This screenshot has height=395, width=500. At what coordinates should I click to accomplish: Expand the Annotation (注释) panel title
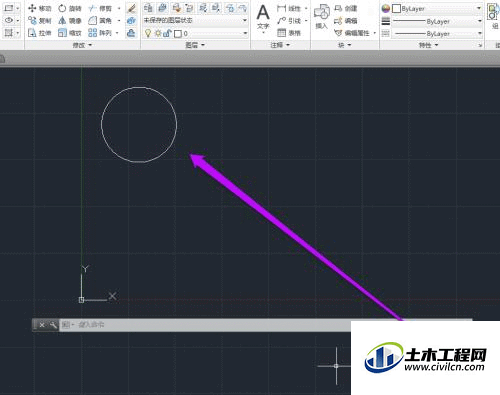[280, 45]
